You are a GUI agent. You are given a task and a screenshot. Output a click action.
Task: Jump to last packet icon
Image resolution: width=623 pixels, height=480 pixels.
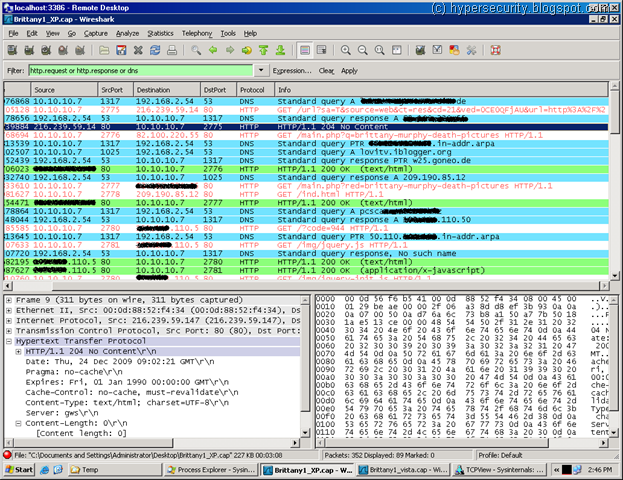point(281,50)
